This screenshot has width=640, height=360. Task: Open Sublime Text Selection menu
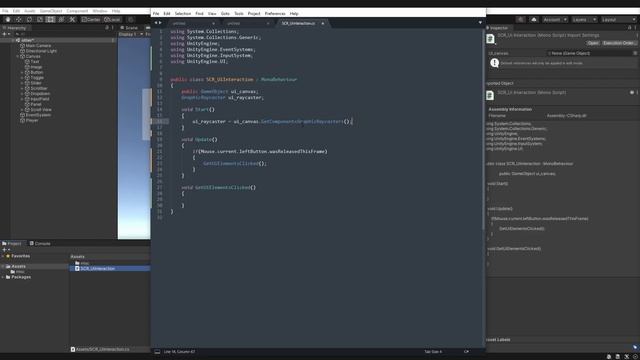coord(183,13)
